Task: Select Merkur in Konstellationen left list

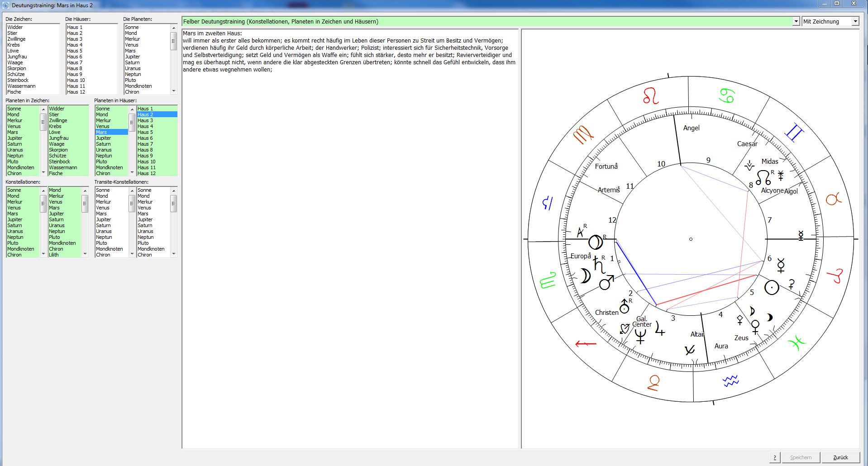Action: tap(23, 202)
